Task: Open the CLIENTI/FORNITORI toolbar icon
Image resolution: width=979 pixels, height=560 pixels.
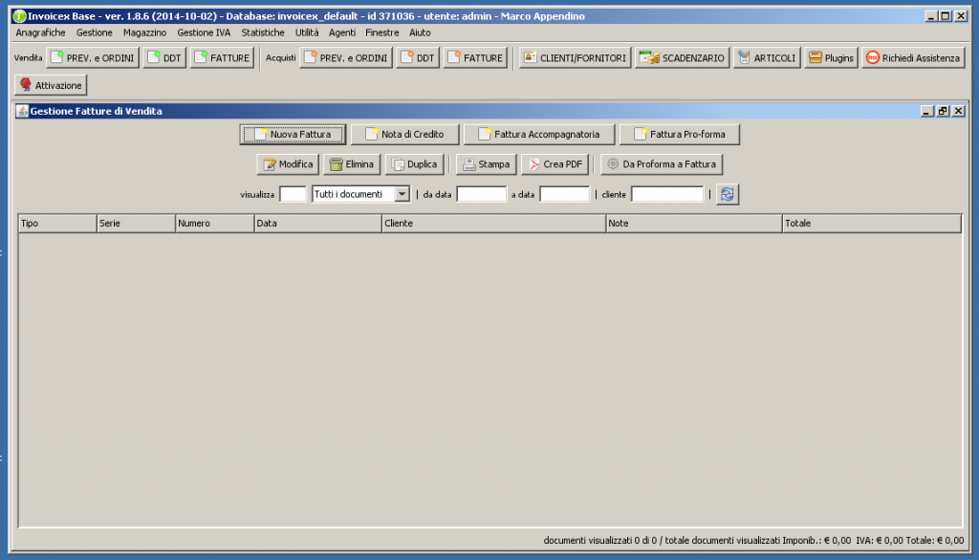Action: click(x=572, y=56)
